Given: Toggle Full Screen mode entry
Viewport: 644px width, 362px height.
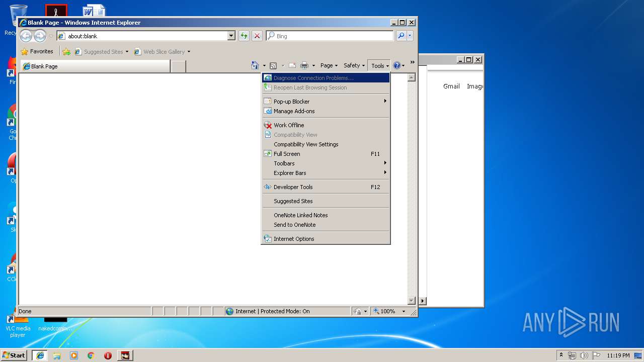Looking at the screenshot, I should (x=326, y=154).
